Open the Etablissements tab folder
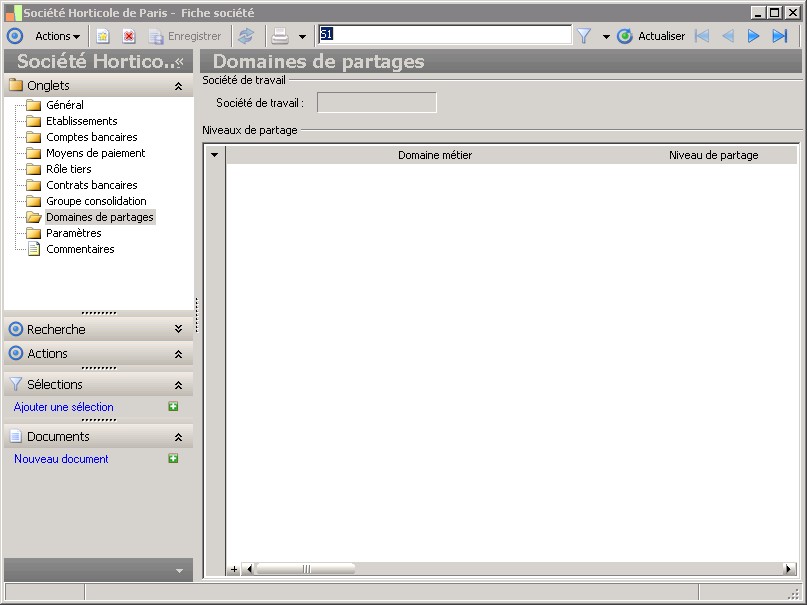 pos(81,121)
